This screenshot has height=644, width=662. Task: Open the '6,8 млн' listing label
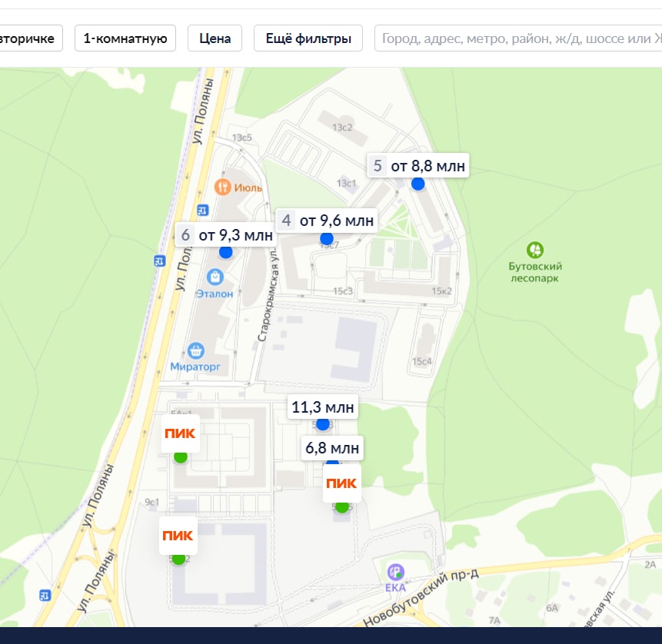(x=332, y=448)
